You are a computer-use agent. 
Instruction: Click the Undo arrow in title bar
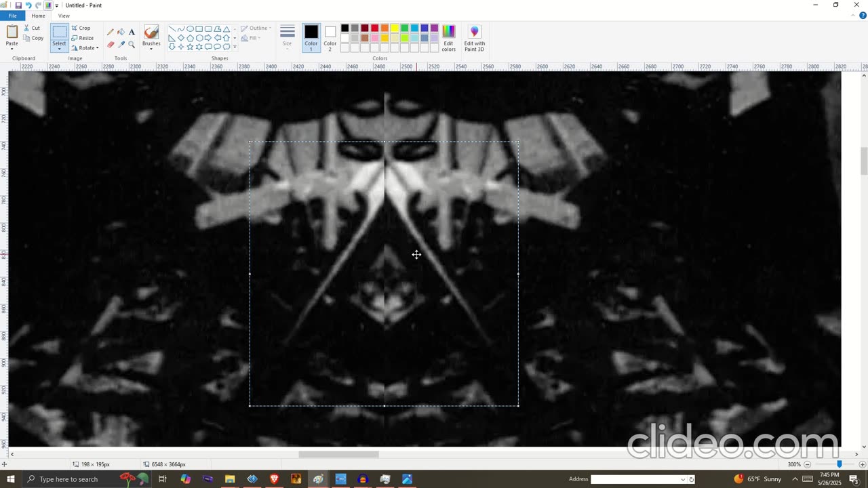pos(28,5)
